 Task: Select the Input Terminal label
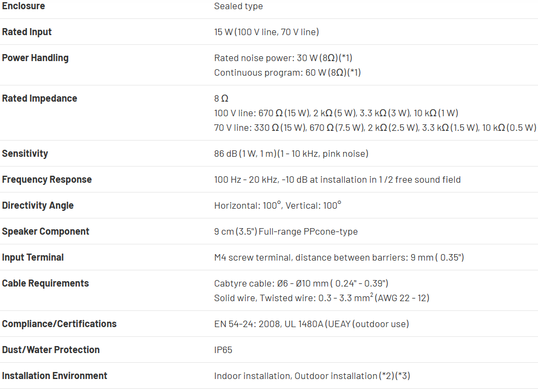(33, 257)
